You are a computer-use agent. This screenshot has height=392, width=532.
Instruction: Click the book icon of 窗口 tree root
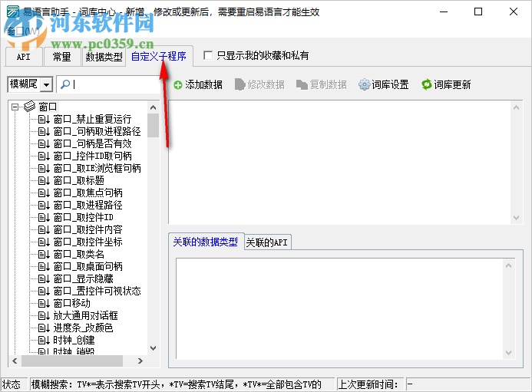click(29, 107)
